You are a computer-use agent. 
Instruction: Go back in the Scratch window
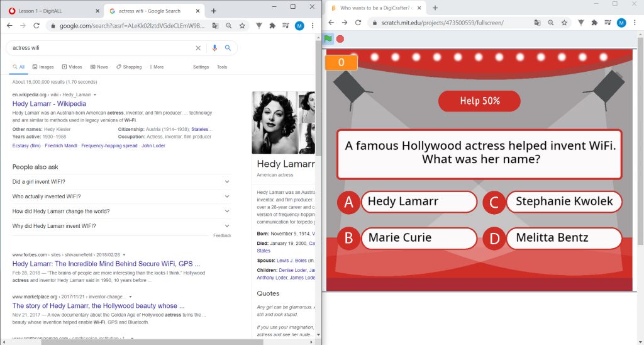click(331, 23)
